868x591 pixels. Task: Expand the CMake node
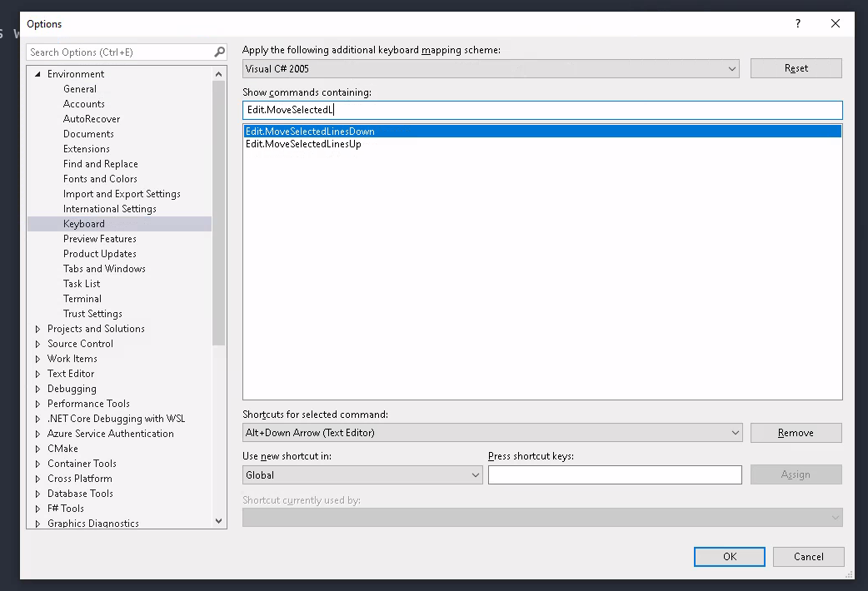(37, 448)
